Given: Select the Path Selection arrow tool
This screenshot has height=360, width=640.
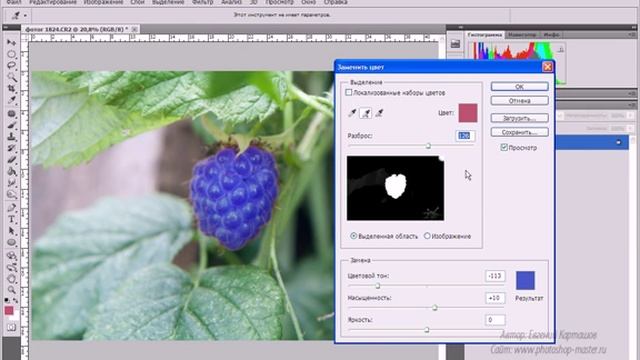Looking at the screenshot, I should coord(11,231).
